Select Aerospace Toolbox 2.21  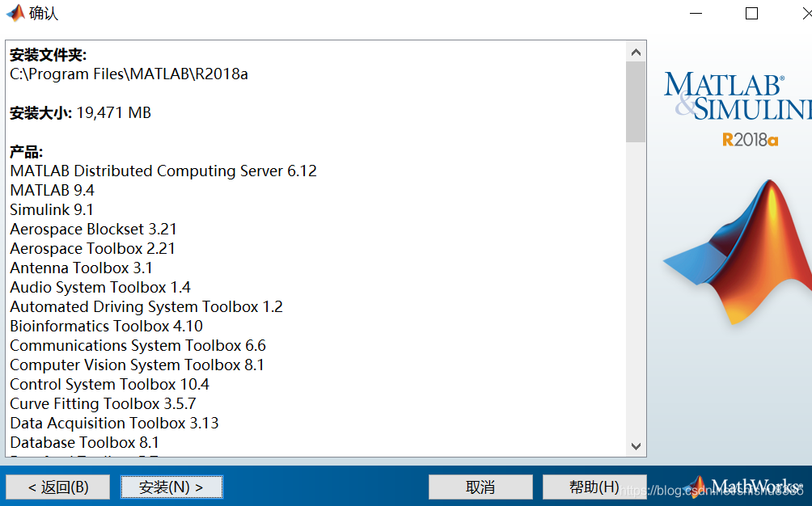92,249
